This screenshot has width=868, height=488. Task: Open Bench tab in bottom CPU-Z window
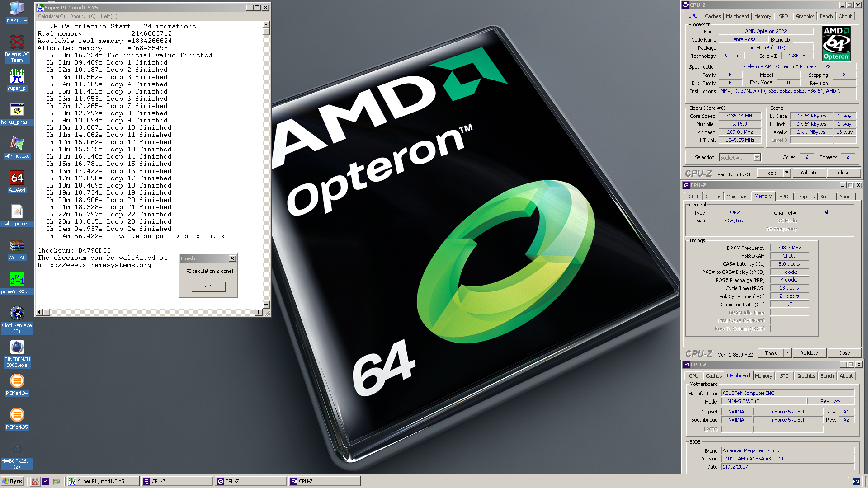pyautogui.click(x=827, y=376)
